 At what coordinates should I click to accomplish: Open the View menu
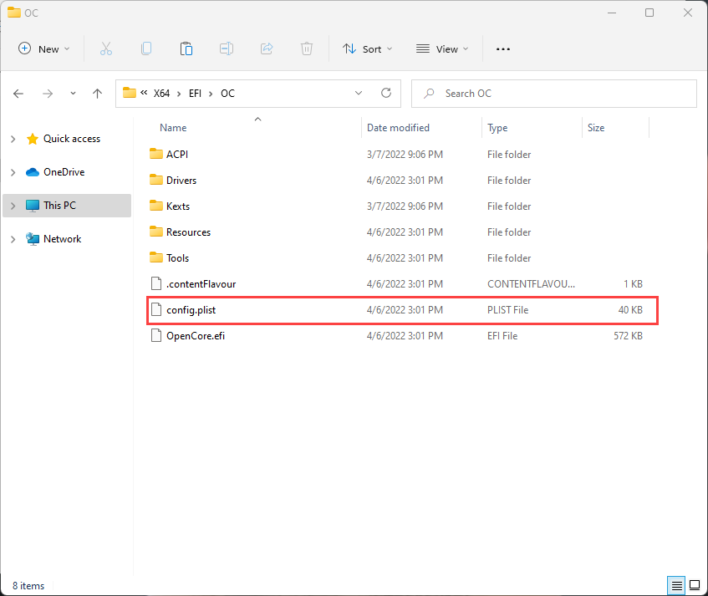[x=441, y=48]
